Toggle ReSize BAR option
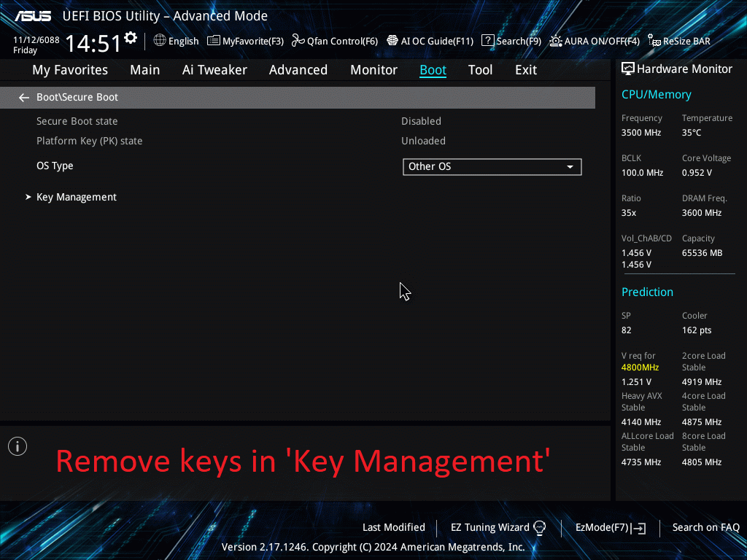Image resolution: width=747 pixels, height=560 pixels. (654, 41)
